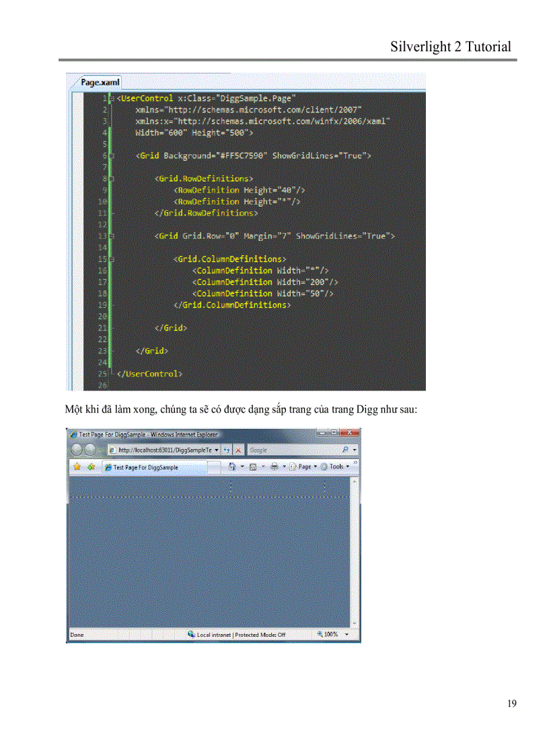The image size is (549, 756).
Task: Click the Add to Favorites icon
Action: point(91,466)
